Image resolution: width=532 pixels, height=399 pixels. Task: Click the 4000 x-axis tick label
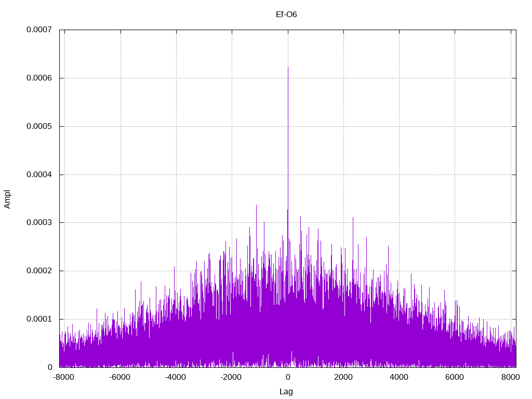[x=399, y=377]
